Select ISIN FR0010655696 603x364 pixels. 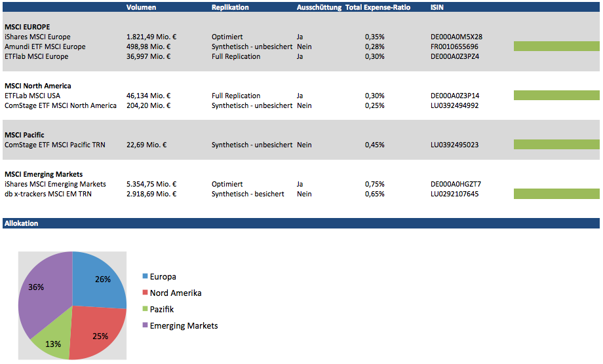(454, 47)
